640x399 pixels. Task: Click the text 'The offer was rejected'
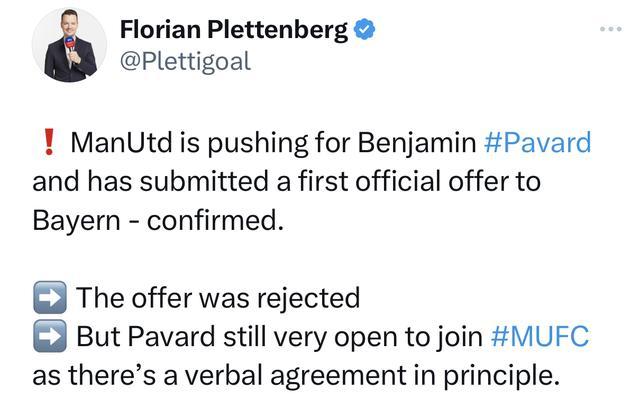218,298
